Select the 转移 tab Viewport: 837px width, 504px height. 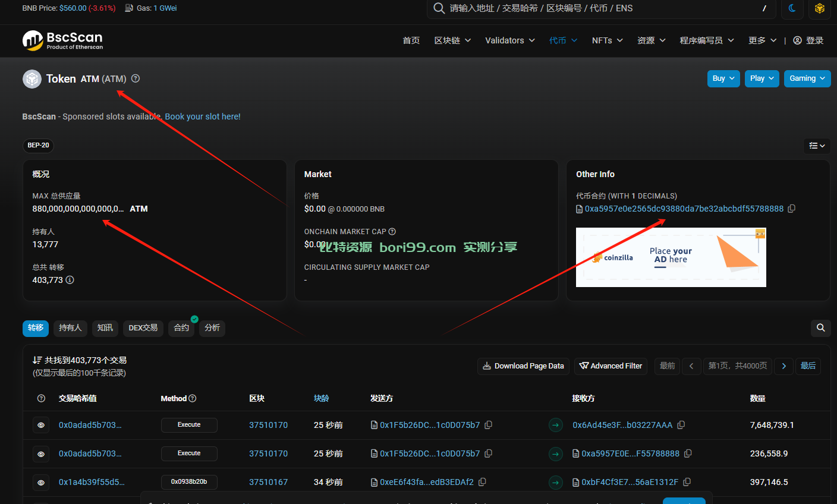click(x=36, y=328)
